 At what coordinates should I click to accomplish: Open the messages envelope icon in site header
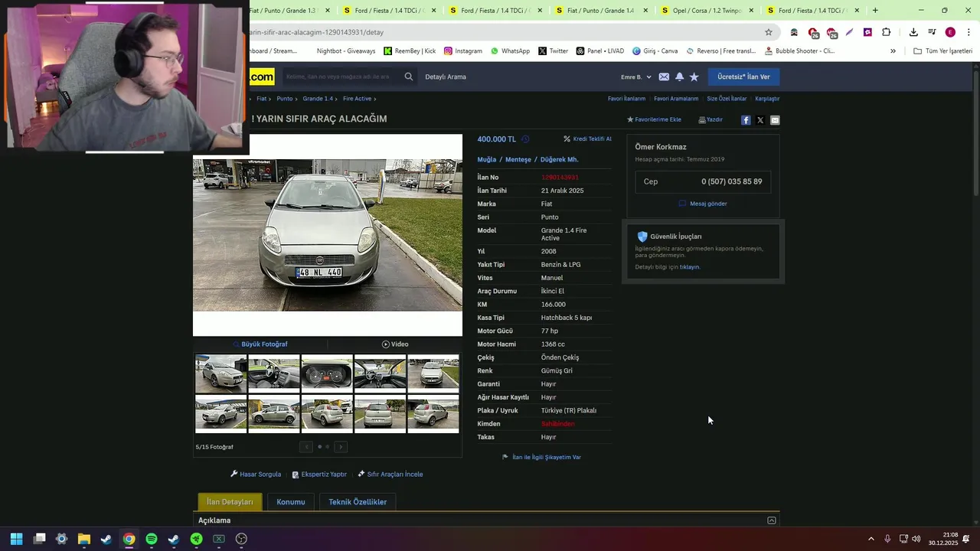click(x=664, y=77)
